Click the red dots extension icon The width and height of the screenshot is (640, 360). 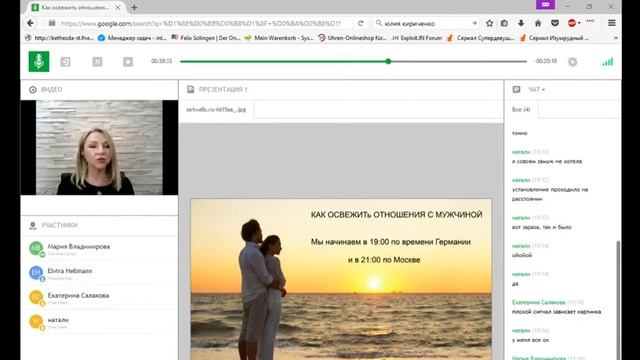click(590, 21)
